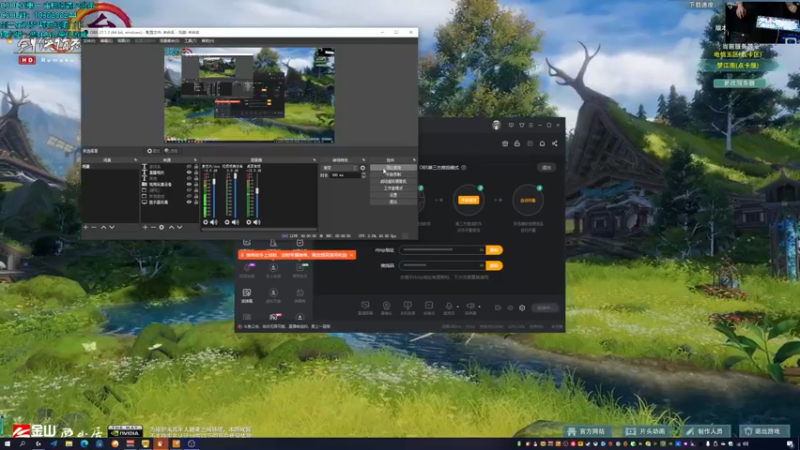
Task: Move the selected OBS source up
Action: (171, 227)
